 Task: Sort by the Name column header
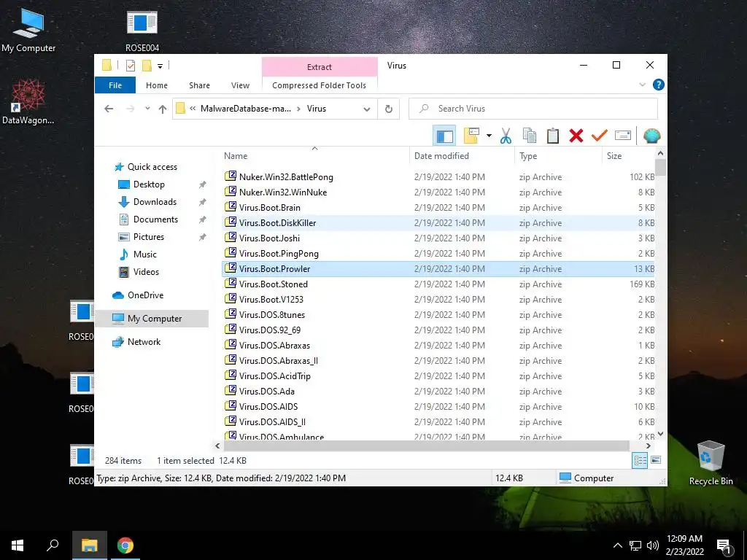point(314,156)
